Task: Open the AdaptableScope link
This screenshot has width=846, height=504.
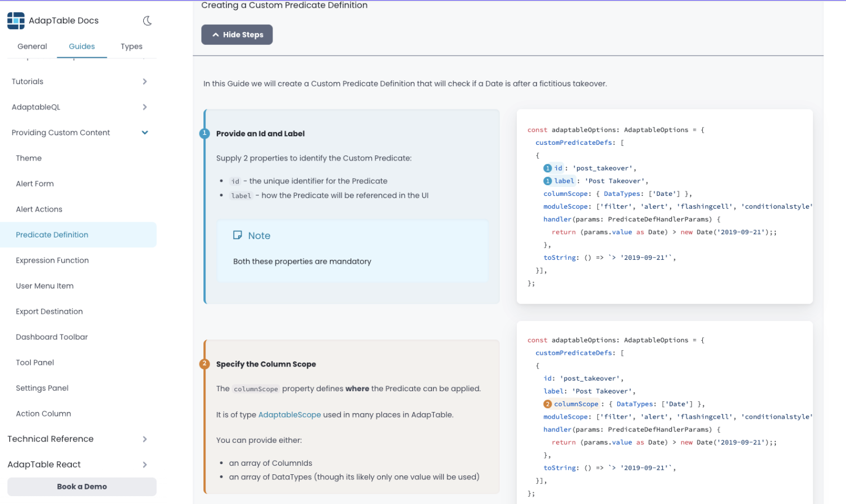Action: tap(289, 415)
